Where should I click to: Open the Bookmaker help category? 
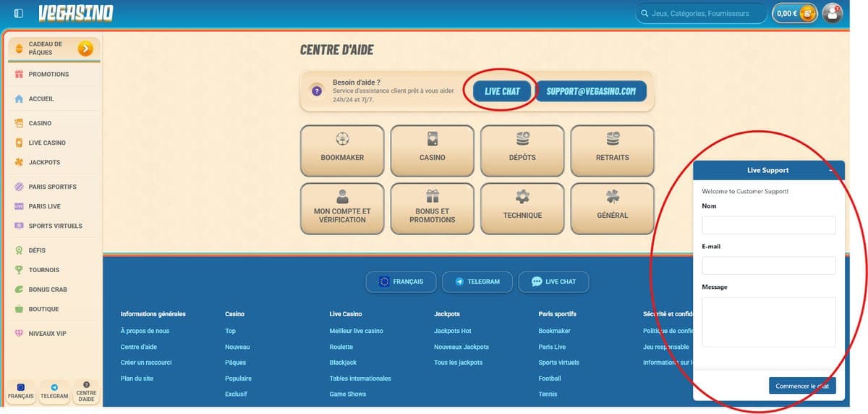pyautogui.click(x=342, y=151)
